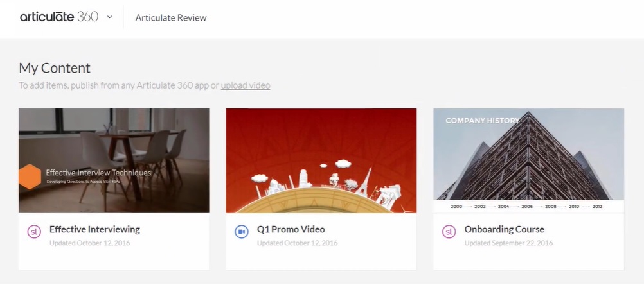Open the Effective Interviewing title

coord(94,229)
